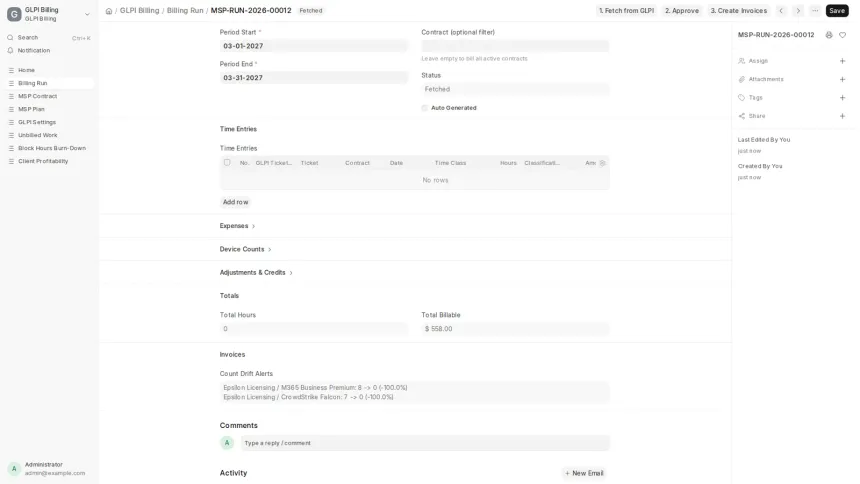This screenshot has height=484, width=860.
Task: Open GLPI Settings in sidebar
Action: 49,122
